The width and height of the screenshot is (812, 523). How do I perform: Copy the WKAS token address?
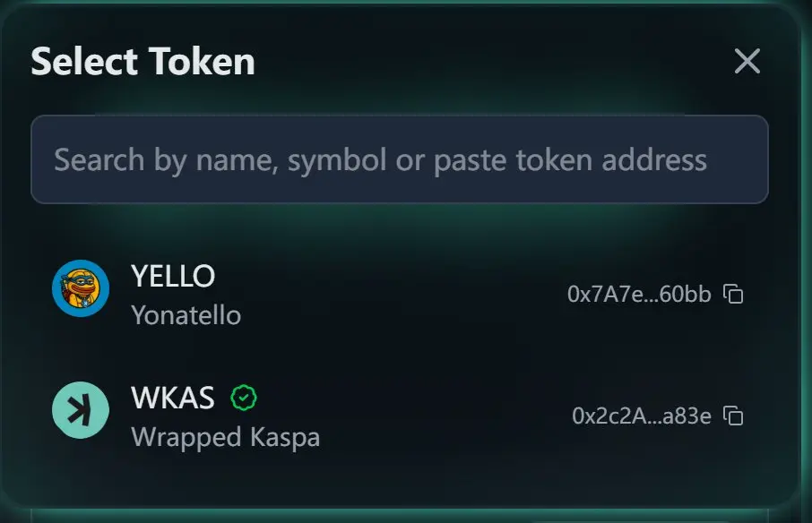(733, 416)
